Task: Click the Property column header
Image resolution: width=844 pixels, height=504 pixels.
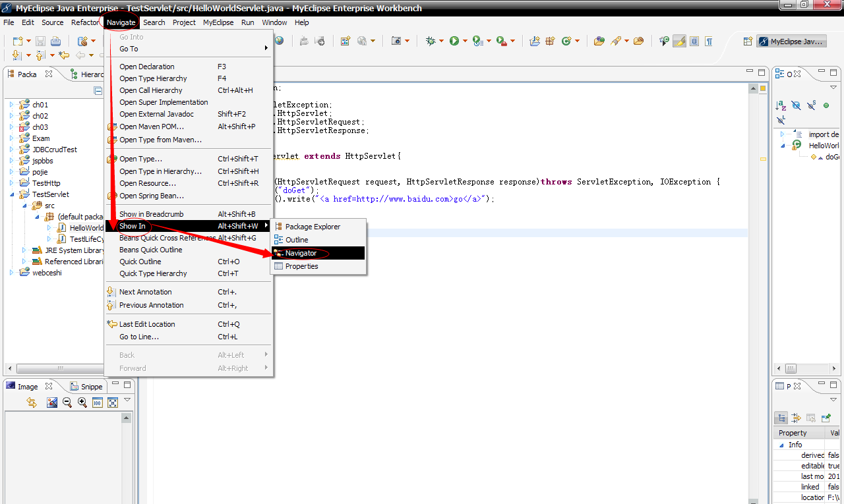Action: coord(799,433)
